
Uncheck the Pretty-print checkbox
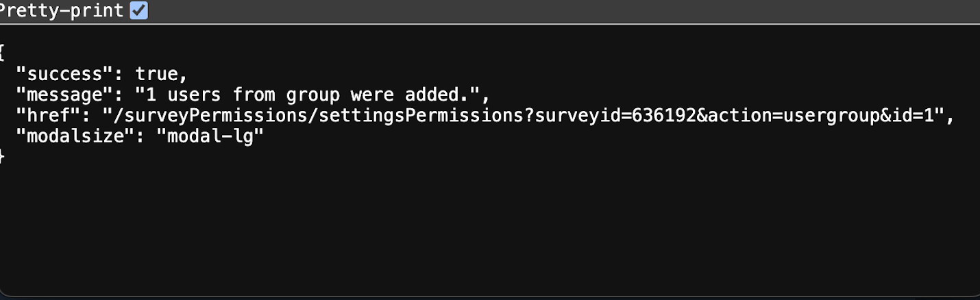[139, 11]
